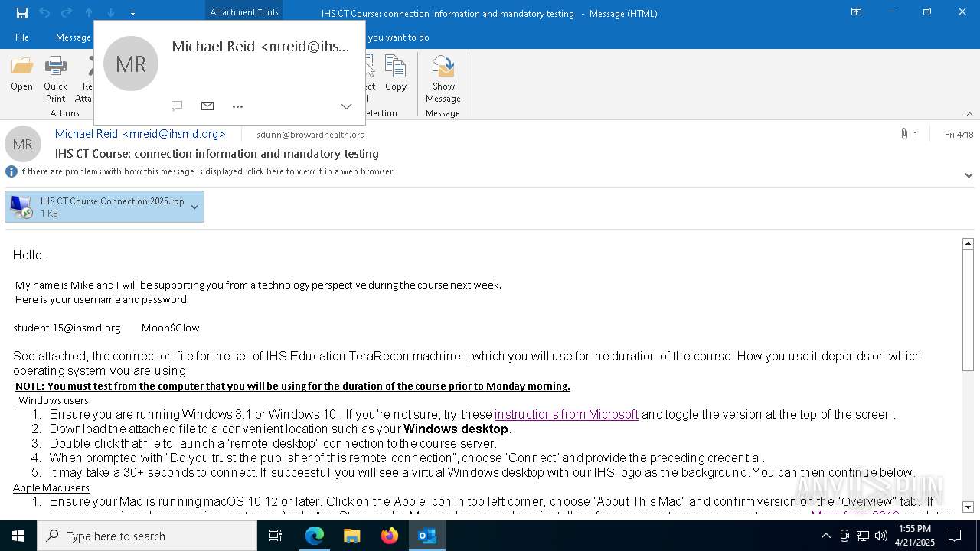Open the more options ellipsis in contact card
The image size is (980, 551).
[x=237, y=106]
